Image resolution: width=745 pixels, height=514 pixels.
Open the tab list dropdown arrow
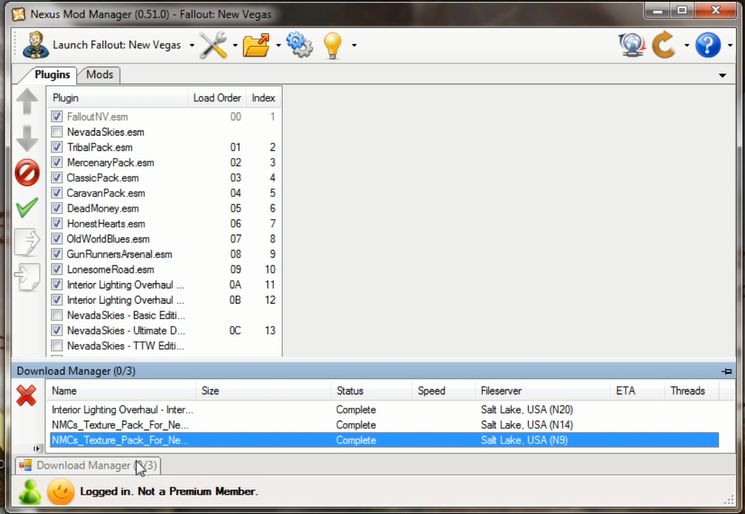(x=722, y=75)
